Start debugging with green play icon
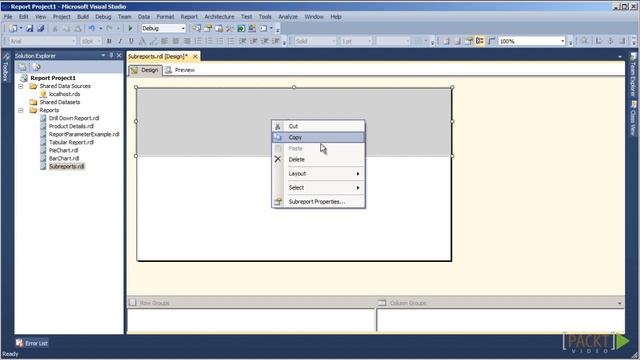Viewport: 640px width, 360px height. tap(130, 29)
